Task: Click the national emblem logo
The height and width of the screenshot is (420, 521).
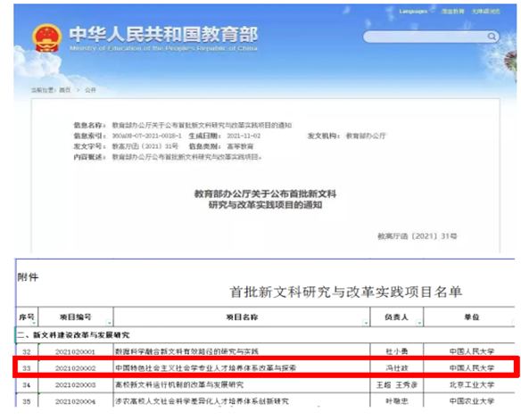Action: [x=47, y=37]
